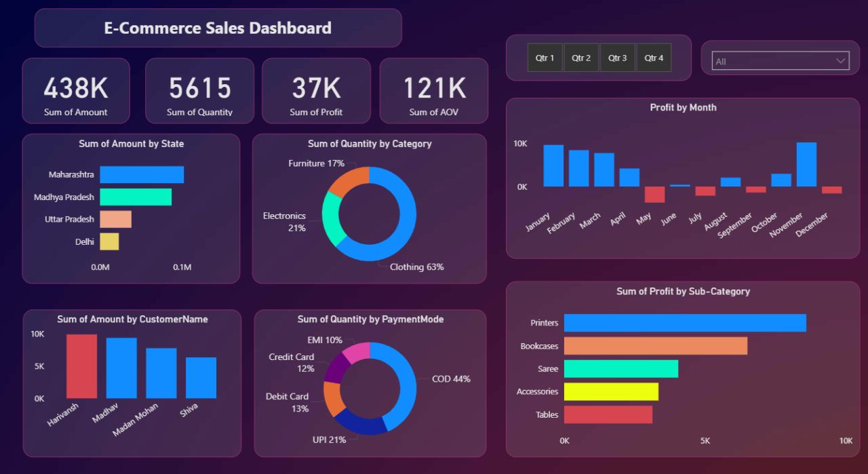Click the Delhi yellow bar
The height and width of the screenshot is (474, 868).
click(x=109, y=241)
